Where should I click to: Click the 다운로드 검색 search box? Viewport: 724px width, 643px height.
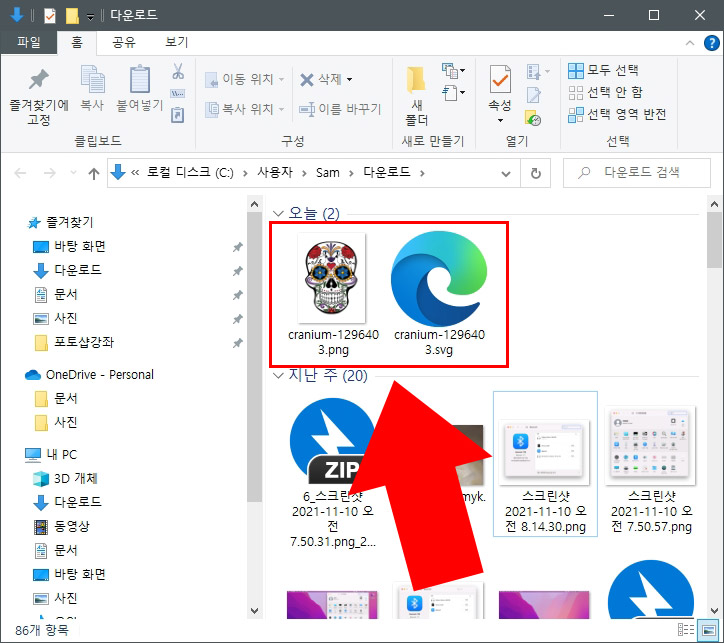(x=637, y=173)
